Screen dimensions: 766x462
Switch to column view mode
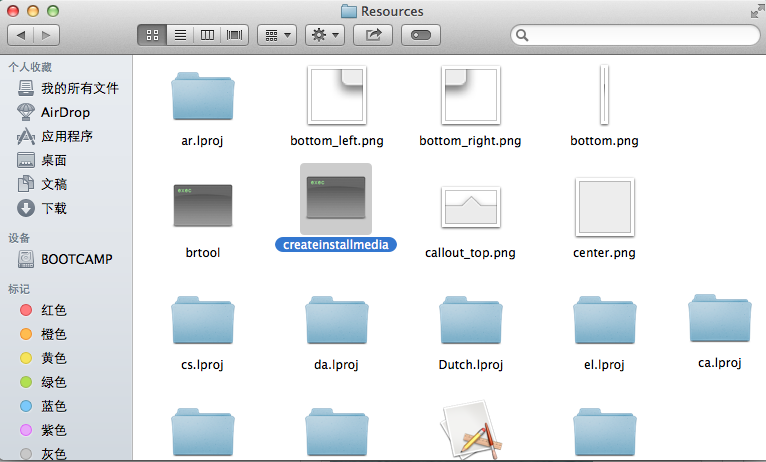point(207,35)
